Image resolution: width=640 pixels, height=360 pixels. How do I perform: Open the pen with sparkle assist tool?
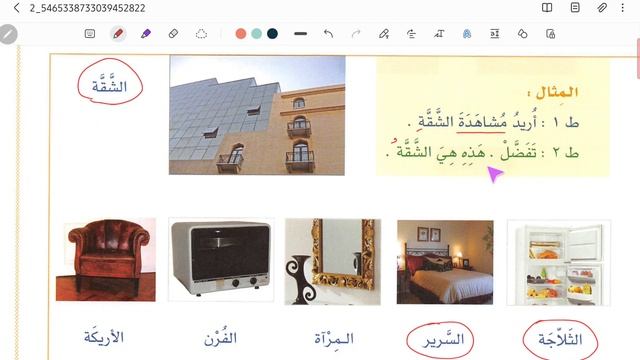point(384,34)
